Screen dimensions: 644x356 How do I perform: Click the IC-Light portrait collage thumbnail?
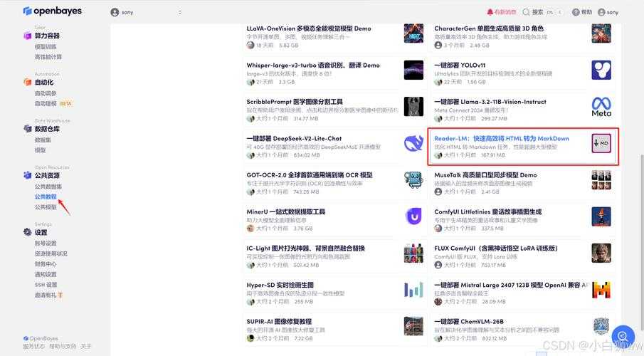(413, 253)
